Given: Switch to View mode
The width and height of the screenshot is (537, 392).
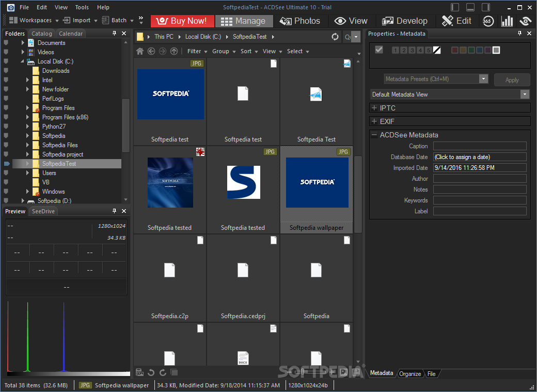Looking at the screenshot, I should point(351,21).
